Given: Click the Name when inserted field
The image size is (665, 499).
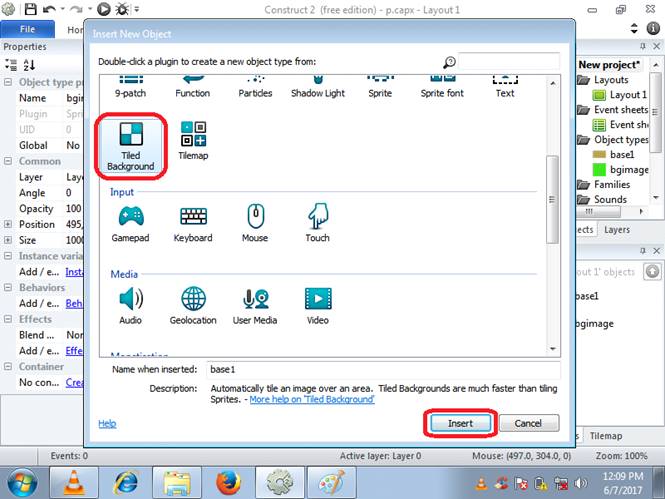Looking at the screenshot, I should [x=383, y=370].
